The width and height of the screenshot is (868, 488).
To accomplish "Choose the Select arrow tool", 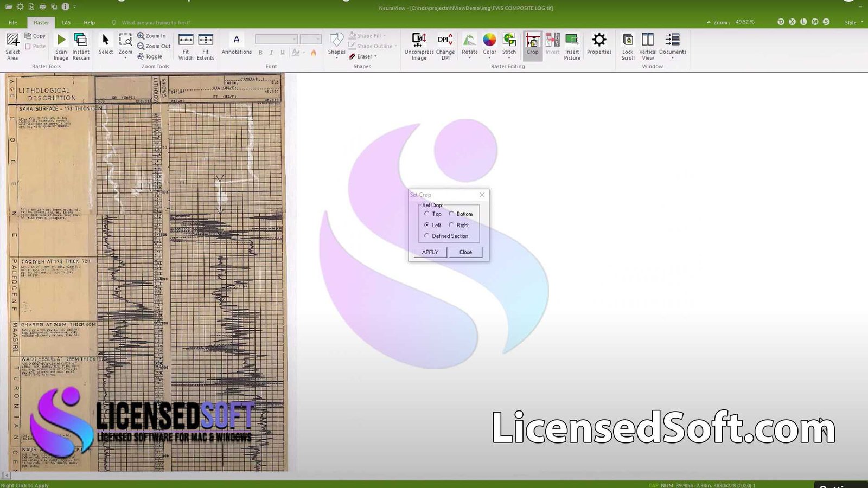I will pyautogui.click(x=106, y=44).
